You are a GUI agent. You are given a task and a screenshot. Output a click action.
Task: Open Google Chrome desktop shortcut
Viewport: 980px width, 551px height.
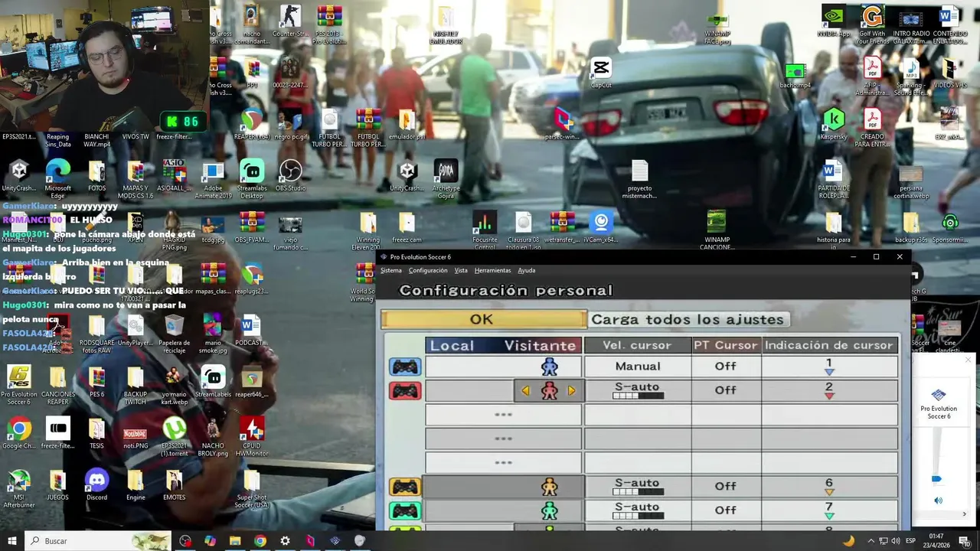(19, 433)
